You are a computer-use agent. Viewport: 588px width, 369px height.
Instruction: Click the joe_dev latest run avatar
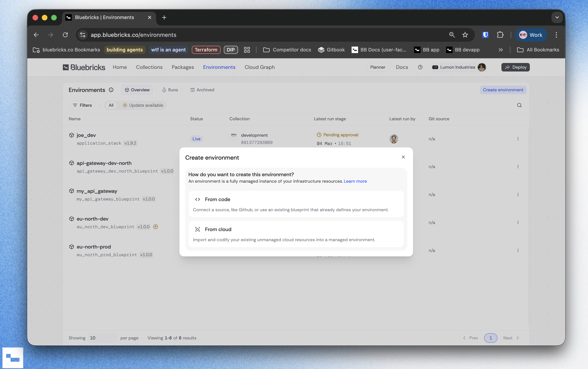pyautogui.click(x=394, y=139)
